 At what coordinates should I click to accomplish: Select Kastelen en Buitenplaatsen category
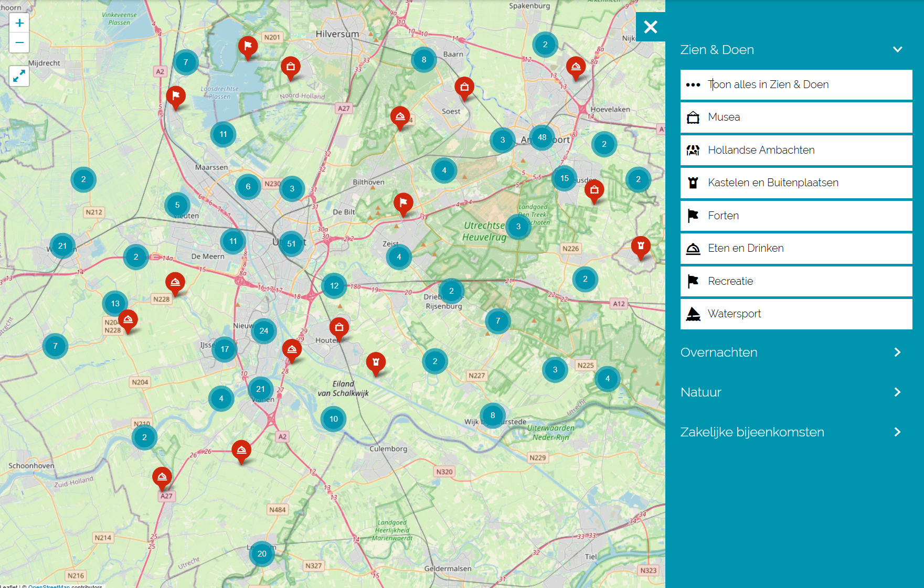pyautogui.click(x=796, y=183)
